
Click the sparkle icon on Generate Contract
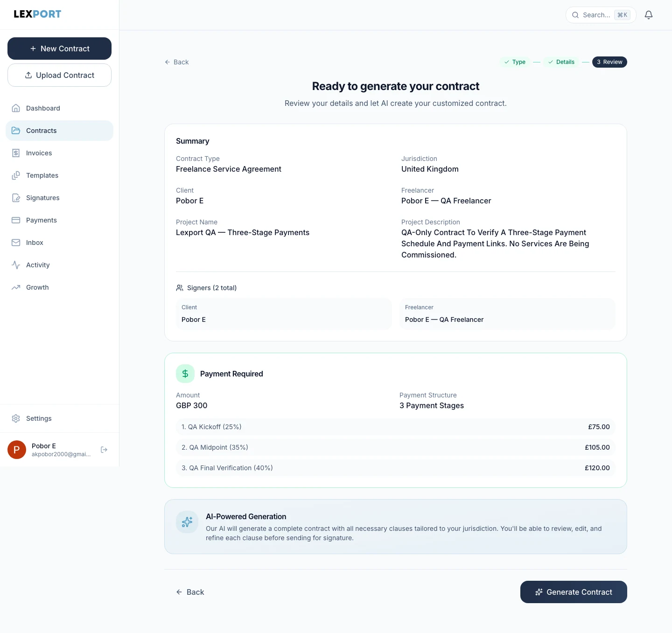(539, 592)
